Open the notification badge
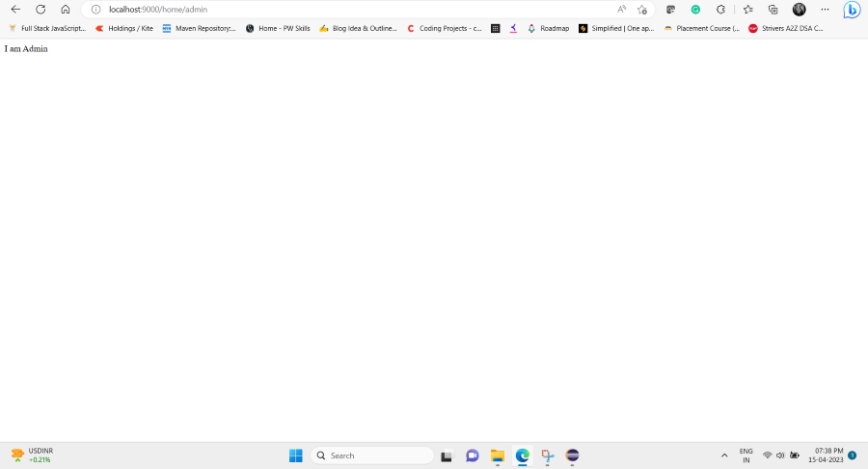The image size is (868, 469). point(852,455)
